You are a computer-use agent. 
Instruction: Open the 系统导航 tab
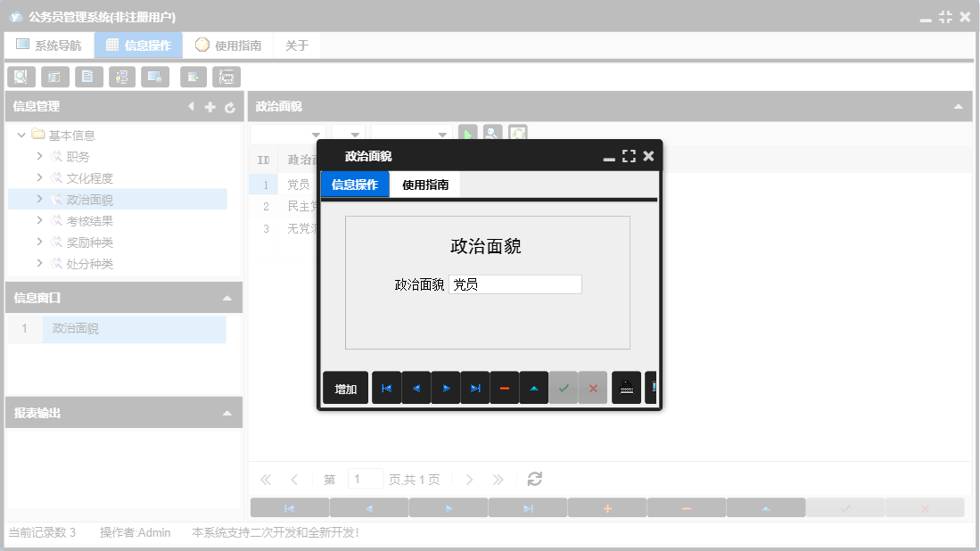pyautogui.click(x=49, y=44)
